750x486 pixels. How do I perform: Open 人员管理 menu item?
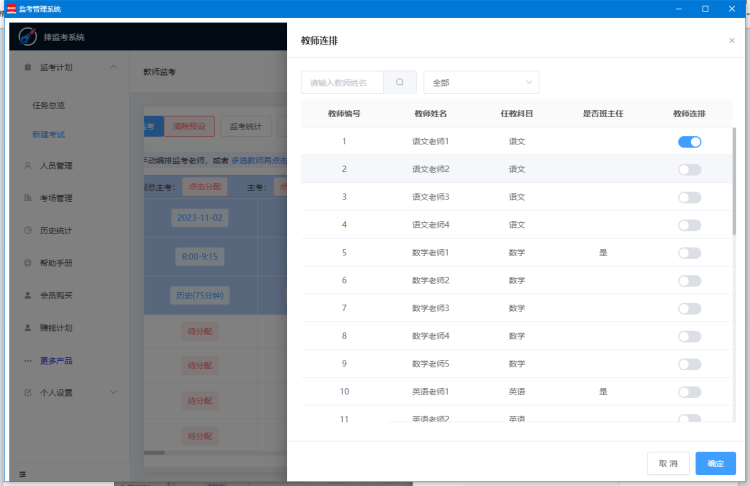click(56, 166)
